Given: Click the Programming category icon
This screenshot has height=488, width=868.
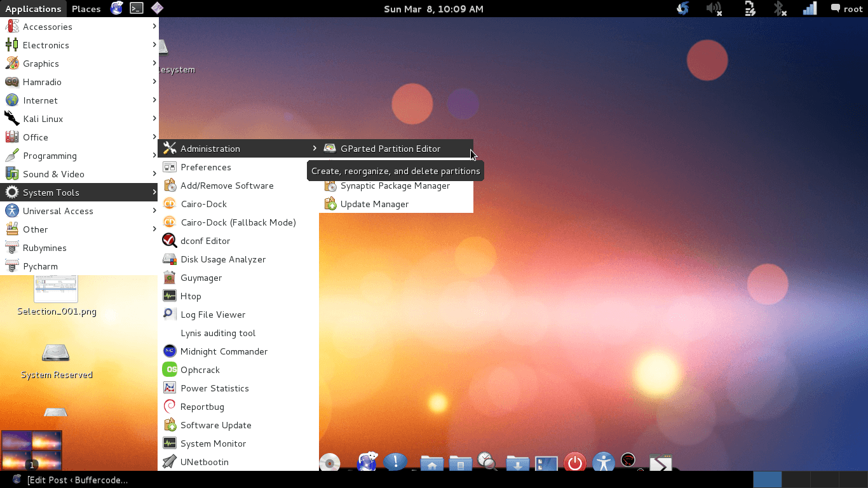Looking at the screenshot, I should (x=12, y=156).
